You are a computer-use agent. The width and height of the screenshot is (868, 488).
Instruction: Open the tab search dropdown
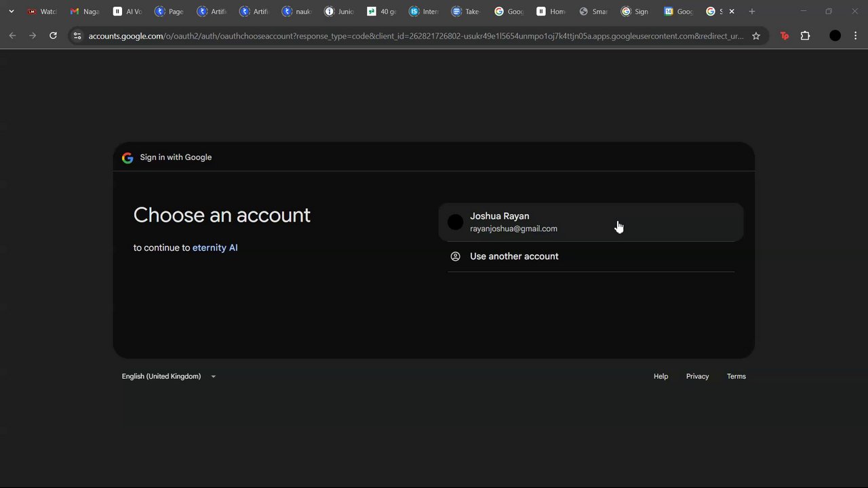[11, 12]
